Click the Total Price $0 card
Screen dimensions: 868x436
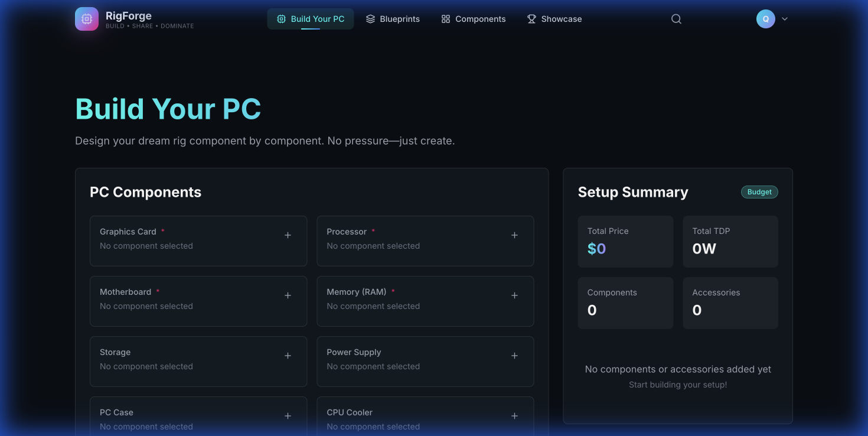[x=625, y=242]
